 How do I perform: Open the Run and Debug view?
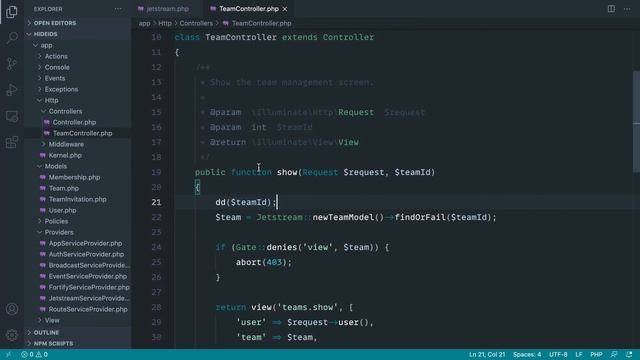coord(12,90)
